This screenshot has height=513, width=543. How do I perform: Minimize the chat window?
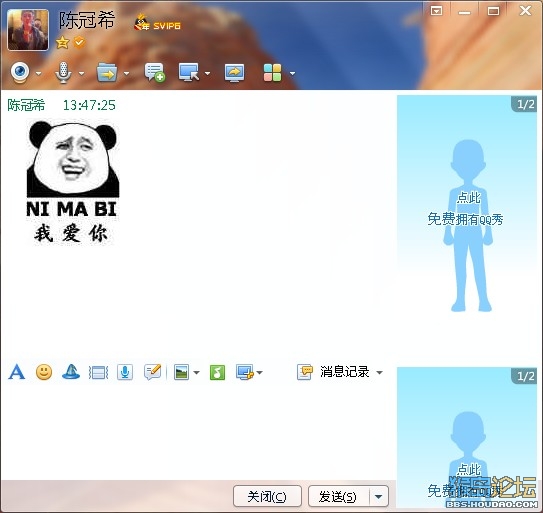pos(464,11)
